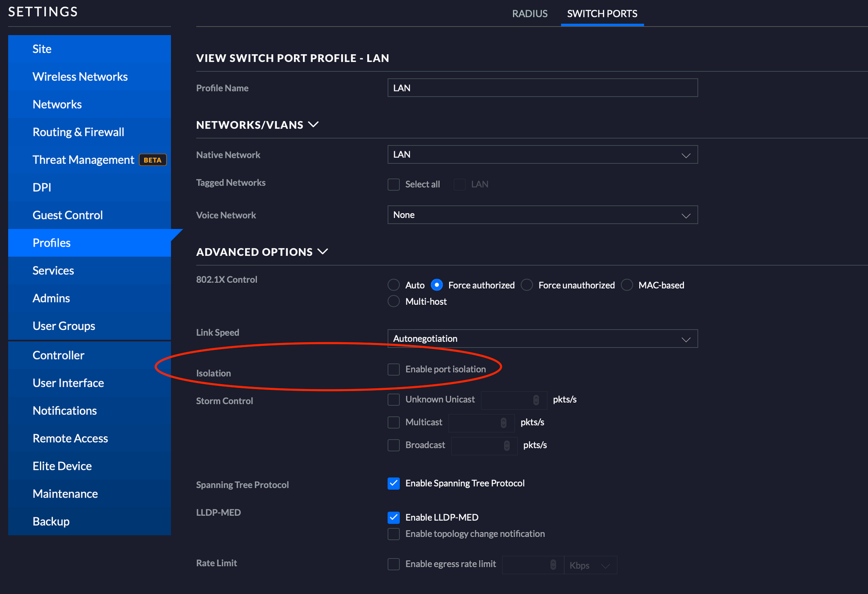Click the DPI icon in sidebar
Screen dimensions: 868x594
click(x=42, y=186)
